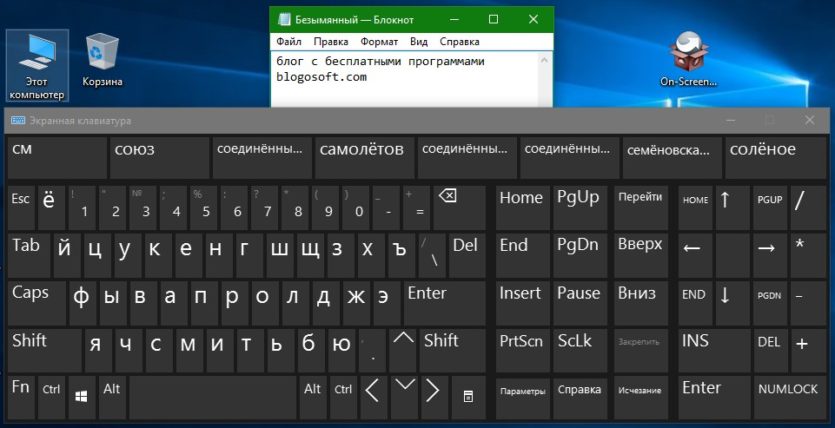Hit the Esc key

(x=21, y=208)
